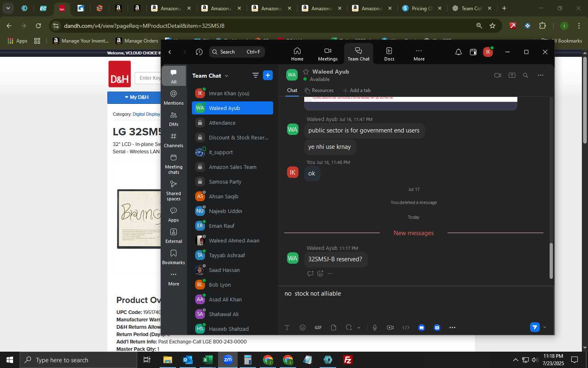Open composer more options ellipsis
Screen dimensions: 588x368
pos(452,328)
